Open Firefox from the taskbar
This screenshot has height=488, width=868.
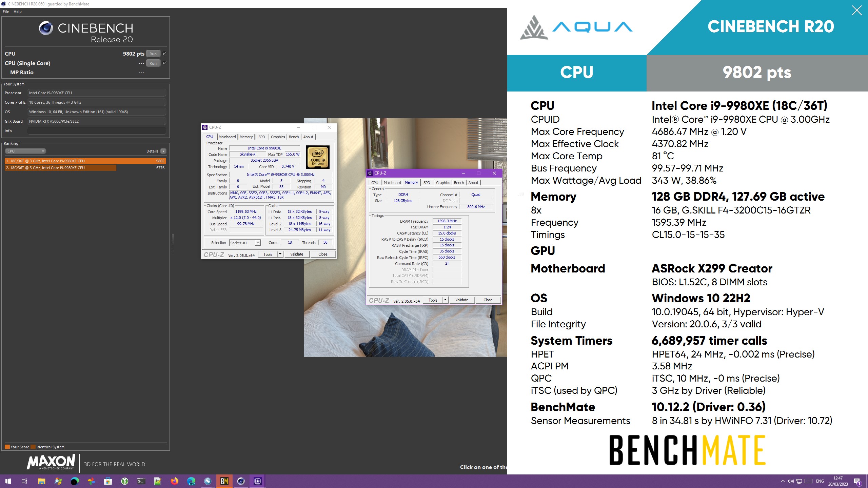click(x=175, y=481)
